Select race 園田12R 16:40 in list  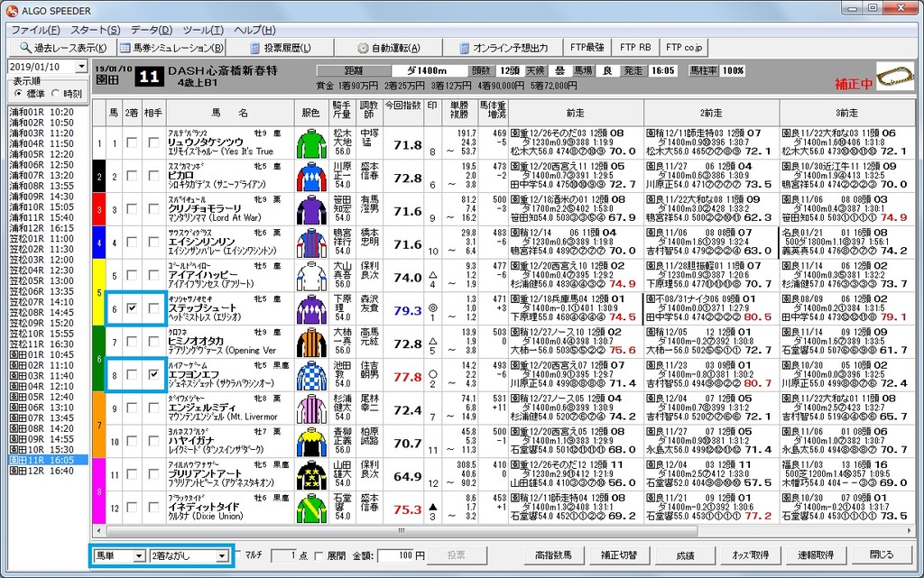42,471
